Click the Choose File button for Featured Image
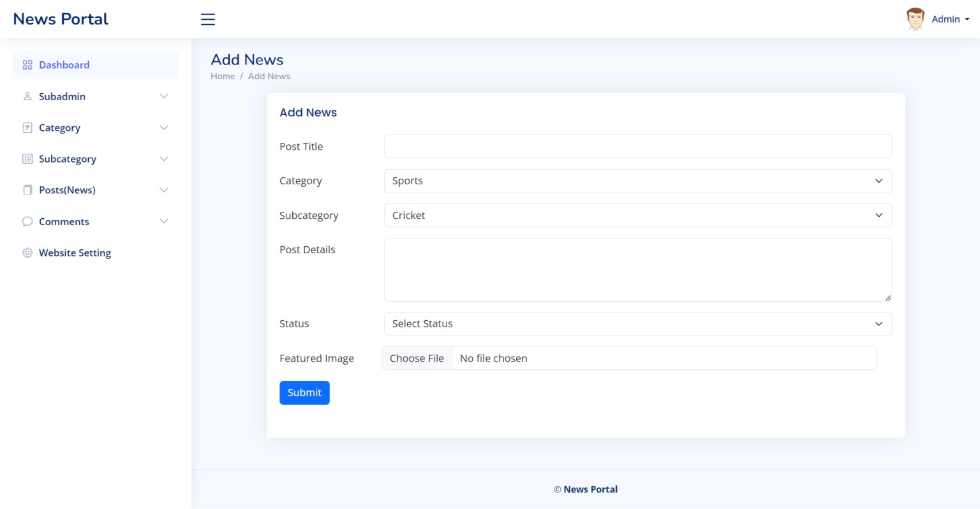The image size is (980, 509). click(x=416, y=358)
